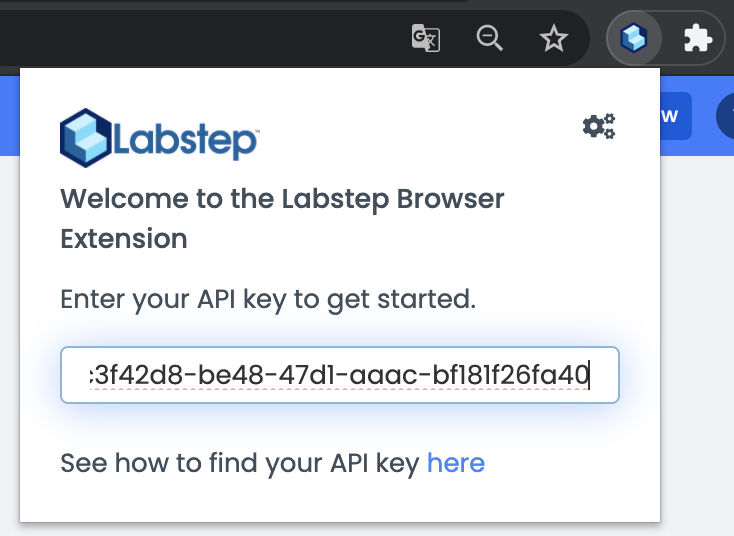734x536 pixels.
Task: Click the Labstep cube logo in popup
Action: coord(86,137)
